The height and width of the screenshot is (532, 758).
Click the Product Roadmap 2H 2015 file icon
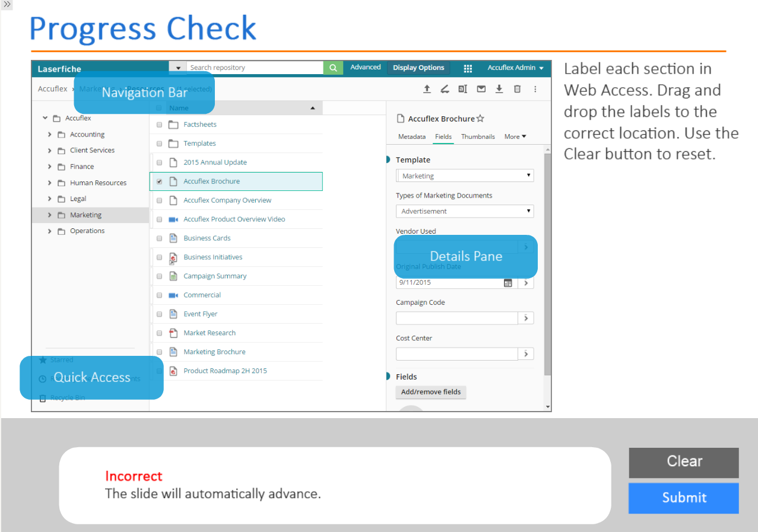coord(173,371)
